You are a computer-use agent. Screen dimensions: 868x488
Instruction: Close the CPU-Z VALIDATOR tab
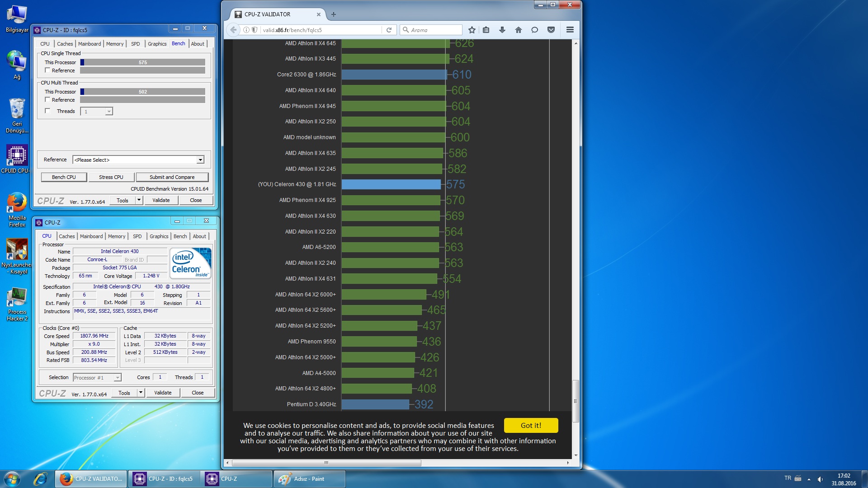tap(319, 14)
